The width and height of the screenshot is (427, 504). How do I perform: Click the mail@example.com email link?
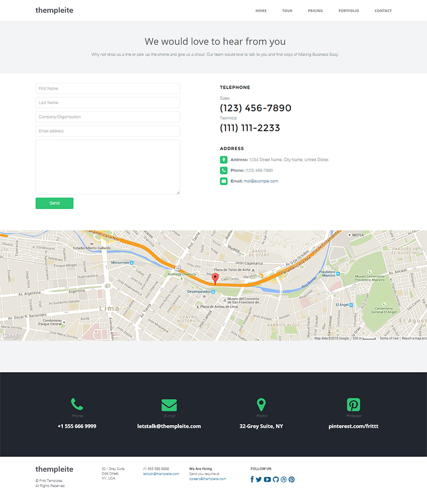(x=260, y=181)
